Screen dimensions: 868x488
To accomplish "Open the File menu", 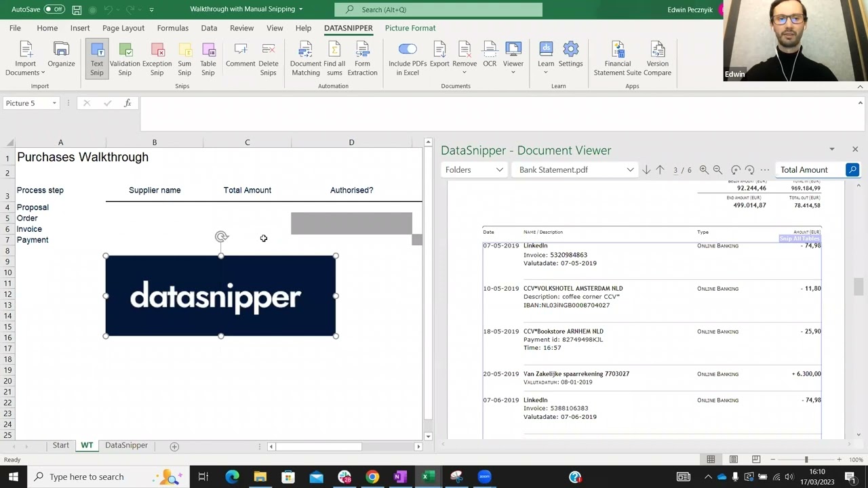I will [15, 28].
